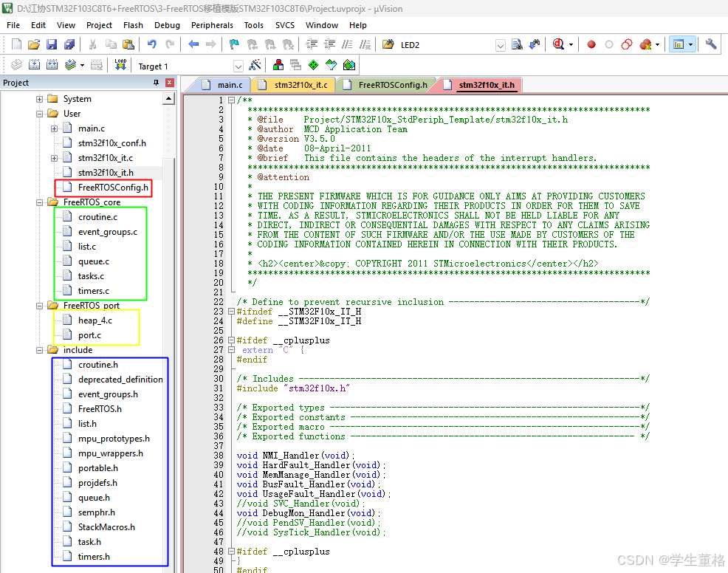Open the debug session dropdown arrow
728x573 pixels.
click(x=571, y=45)
